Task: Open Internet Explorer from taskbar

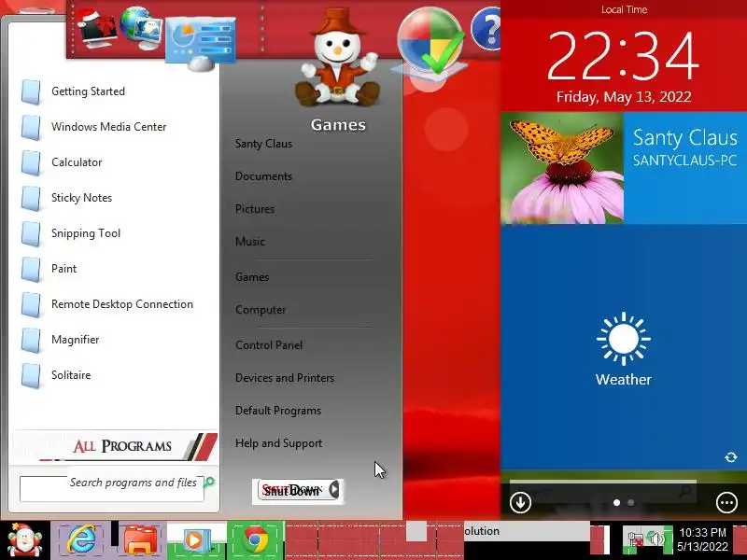Action: coord(81,540)
